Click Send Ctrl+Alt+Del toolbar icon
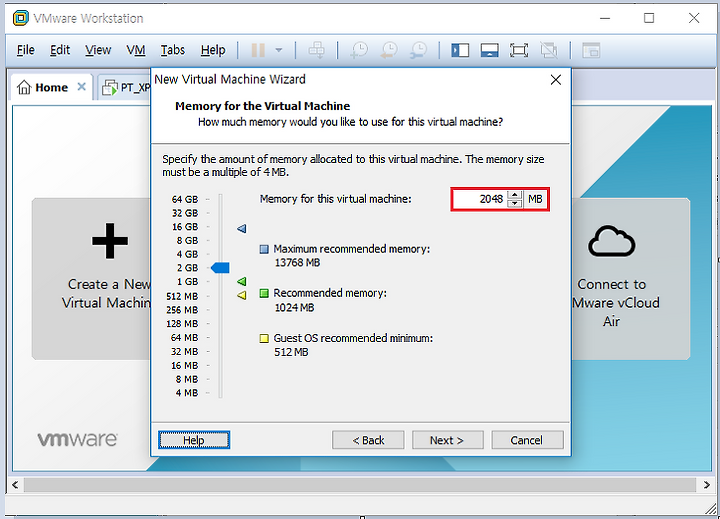The width and height of the screenshot is (720, 519). [x=316, y=50]
